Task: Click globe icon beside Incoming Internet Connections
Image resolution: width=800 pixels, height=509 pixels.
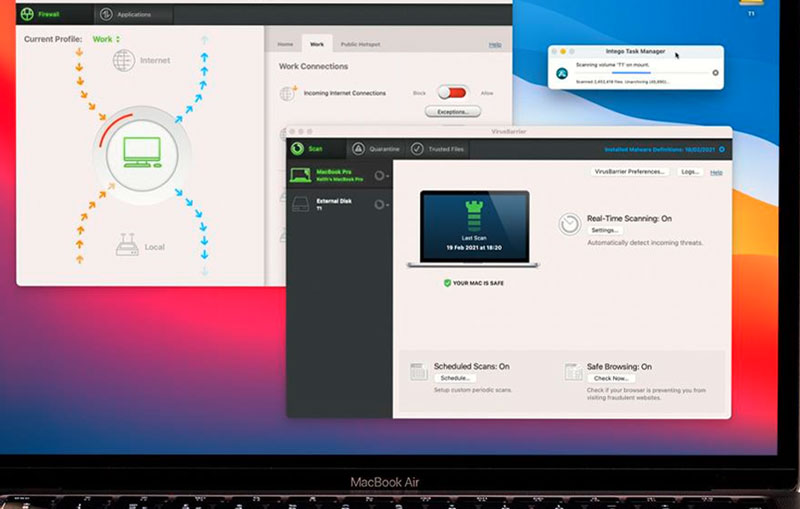Action: click(288, 93)
